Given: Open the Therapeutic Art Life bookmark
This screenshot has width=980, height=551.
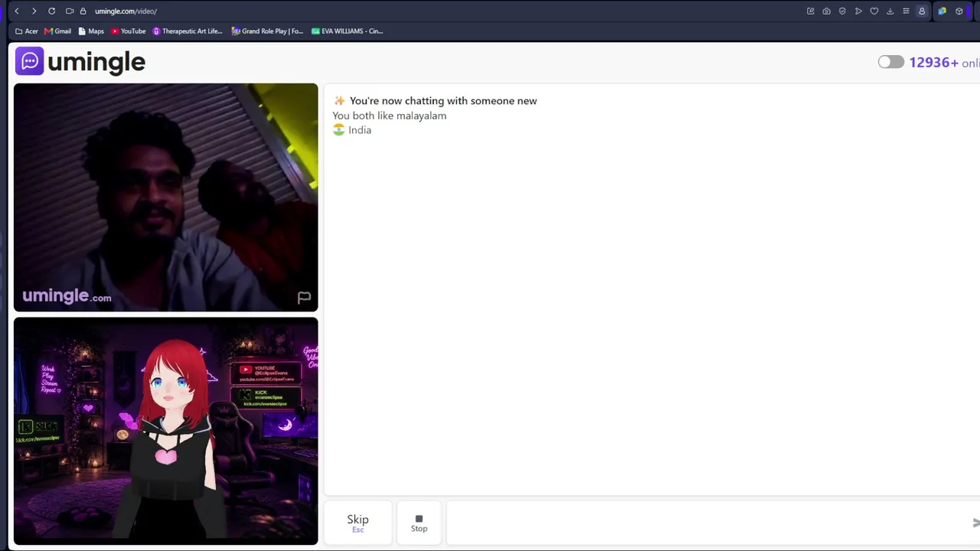Looking at the screenshot, I should pos(188,31).
